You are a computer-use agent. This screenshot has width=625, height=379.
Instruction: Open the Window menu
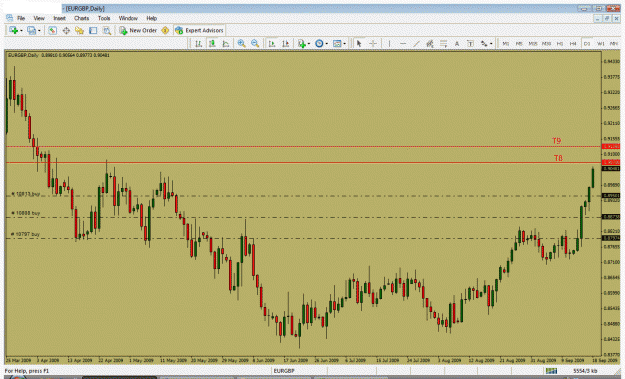coord(128,18)
